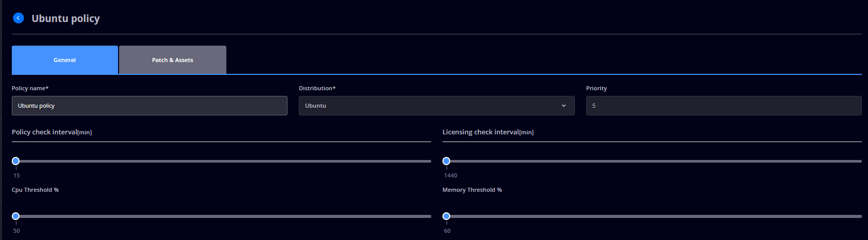Click the Policy name input field
The width and height of the screenshot is (868, 240).
149,106
